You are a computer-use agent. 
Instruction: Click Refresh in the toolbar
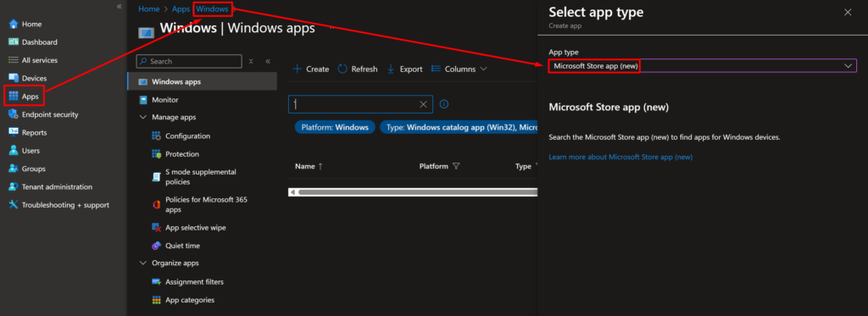coord(358,69)
